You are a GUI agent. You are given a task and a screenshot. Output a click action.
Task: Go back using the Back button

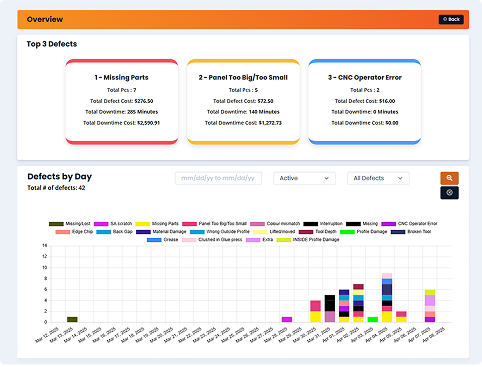pyautogui.click(x=451, y=19)
